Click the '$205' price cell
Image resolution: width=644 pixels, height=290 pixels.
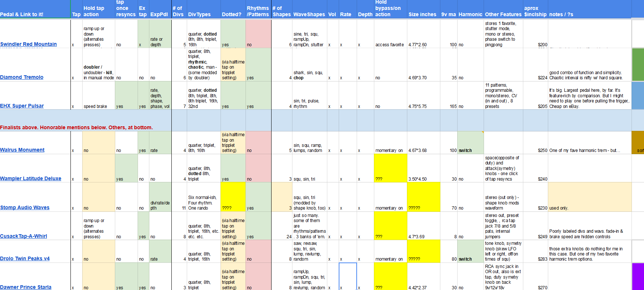(x=535, y=95)
